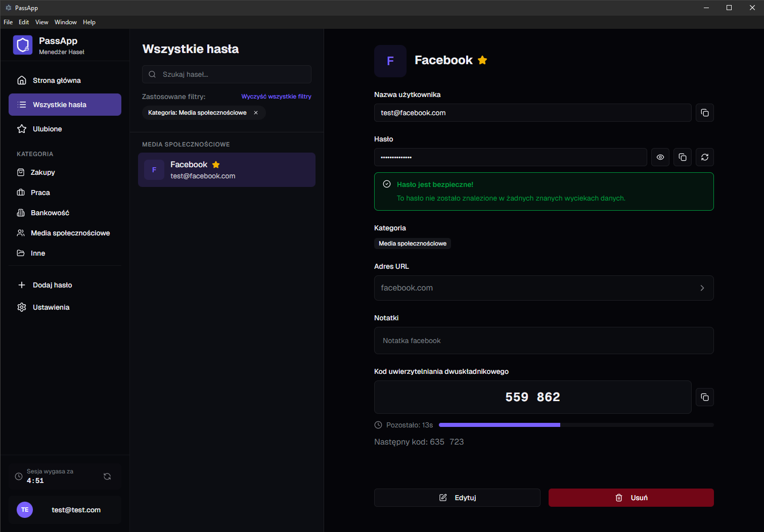Copy the username with the copy icon
764x532 pixels.
[x=704, y=113]
